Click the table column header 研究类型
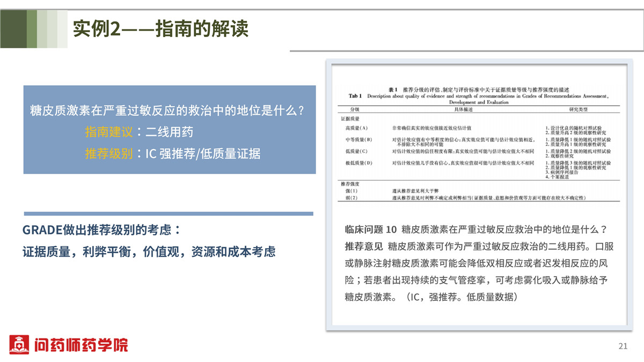The width and height of the screenshot is (644, 362). point(577,109)
